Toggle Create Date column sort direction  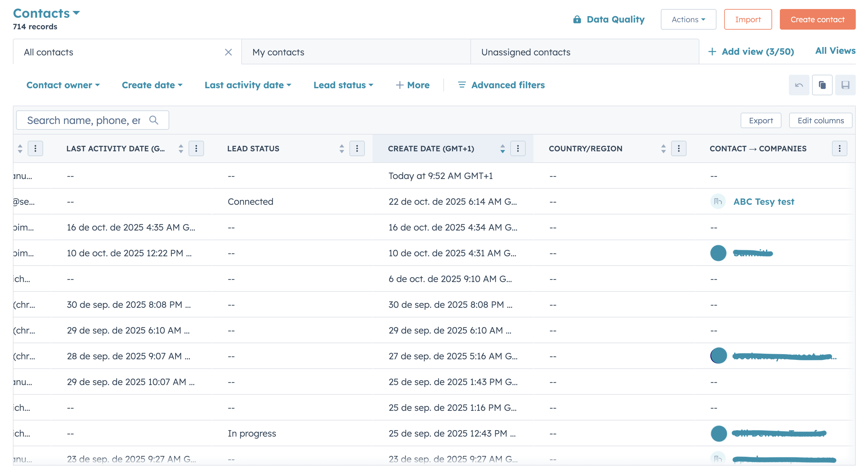pos(503,148)
